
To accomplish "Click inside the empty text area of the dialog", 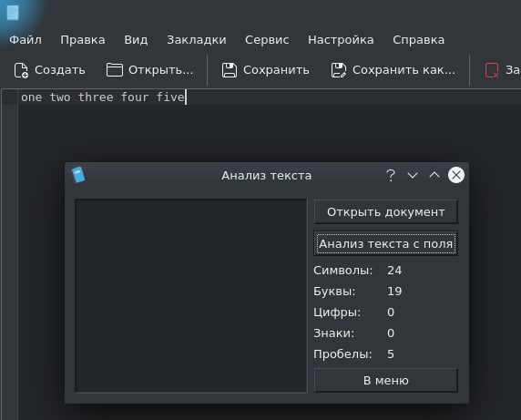I will (x=191, y=296).
